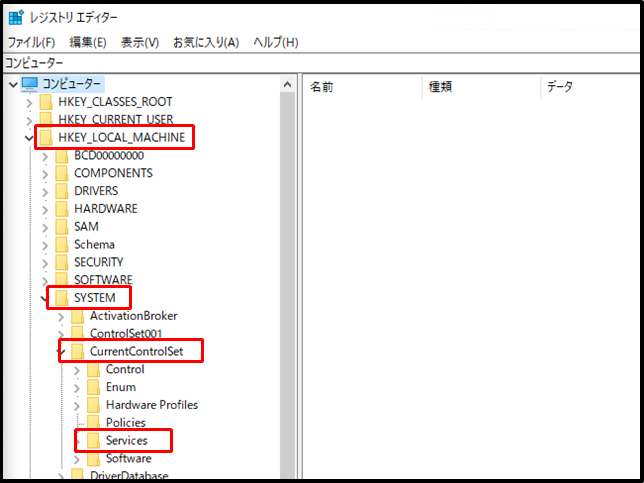Select the DriverDatabase key label
This screenshot has height=483, width=644.
(x=129, y=476)
